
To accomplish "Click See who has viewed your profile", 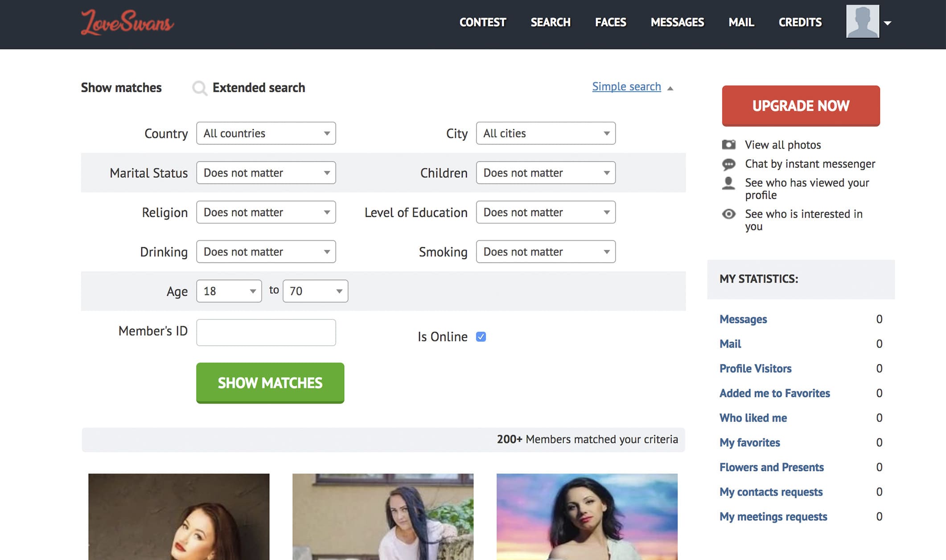I will coord(807,189).
